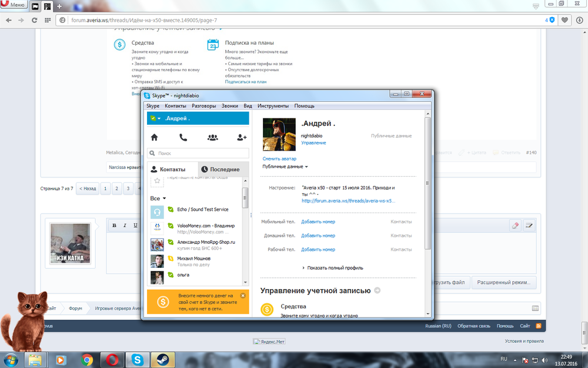Open the Контакты privacy dropdown for Домашний тел.
The image size is (588, 368).
401,236
